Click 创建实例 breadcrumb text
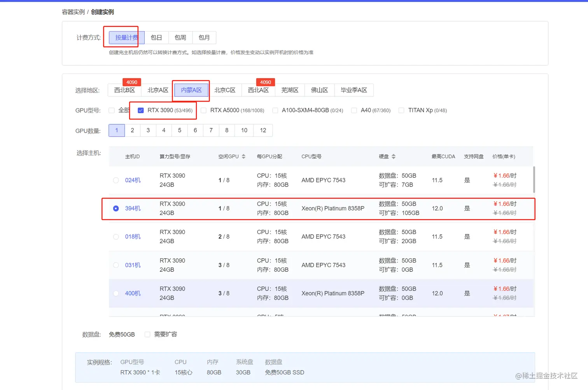The width and height of the screenshot is (588, 390). coord(103,12)
